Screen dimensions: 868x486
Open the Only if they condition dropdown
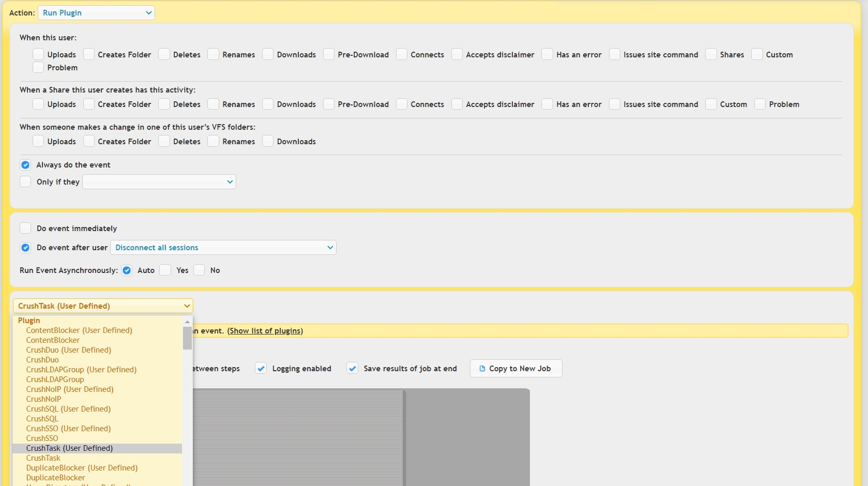pyautogui.click(x=159, y=182)
